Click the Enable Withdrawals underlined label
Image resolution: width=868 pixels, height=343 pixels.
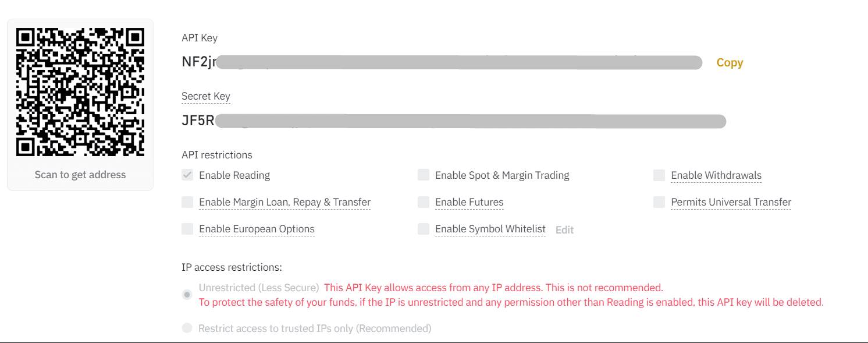click(716, 175)
